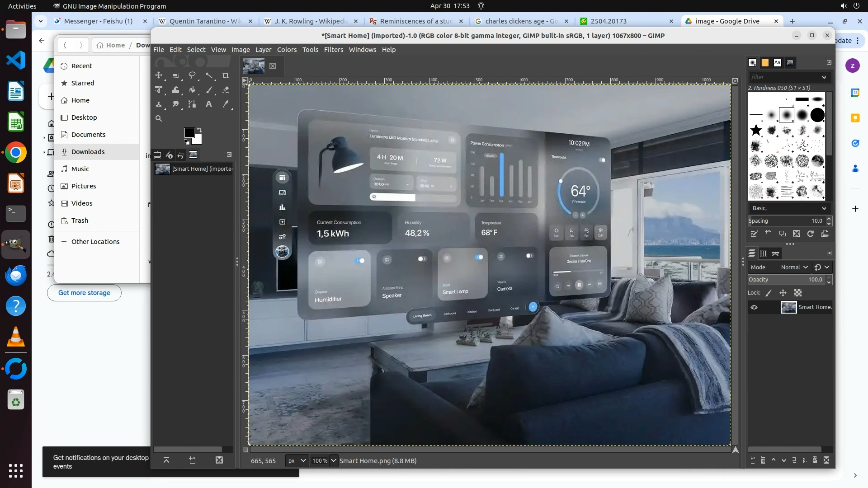Viewport: 868px width, 488px height.
Task: Open the Filters menu
Action: (x=333, y=50)
